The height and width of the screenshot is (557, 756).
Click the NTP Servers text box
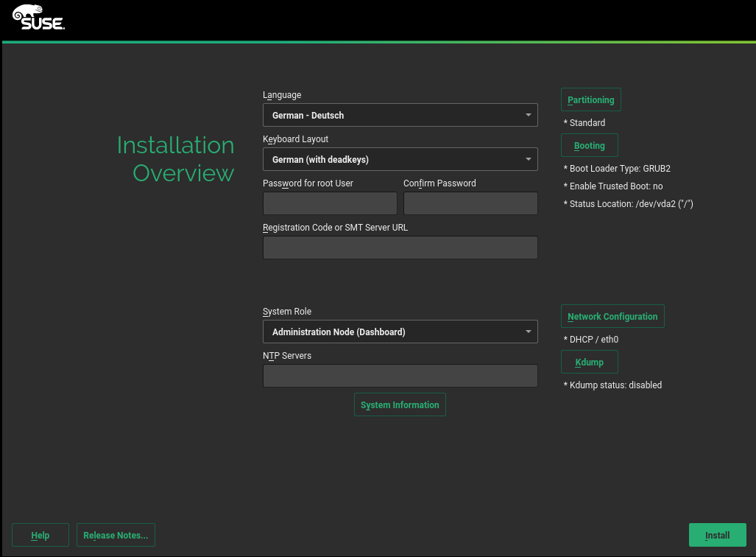tap(400, 376)
